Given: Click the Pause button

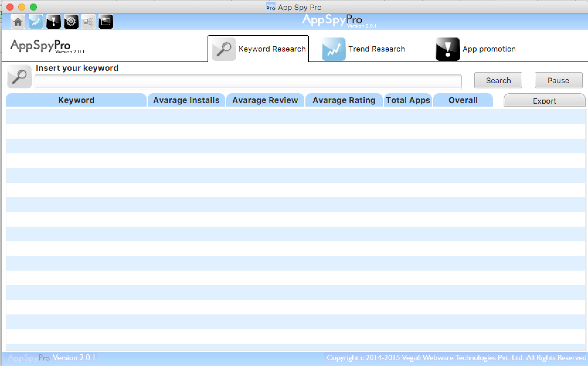Looking at the screenshot, I should 558,80.
